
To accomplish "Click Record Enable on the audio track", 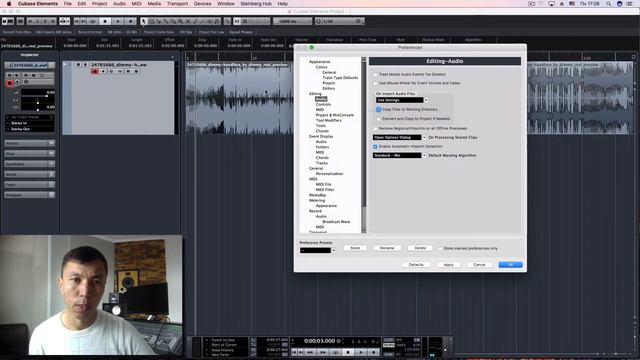I will [95, 71].
